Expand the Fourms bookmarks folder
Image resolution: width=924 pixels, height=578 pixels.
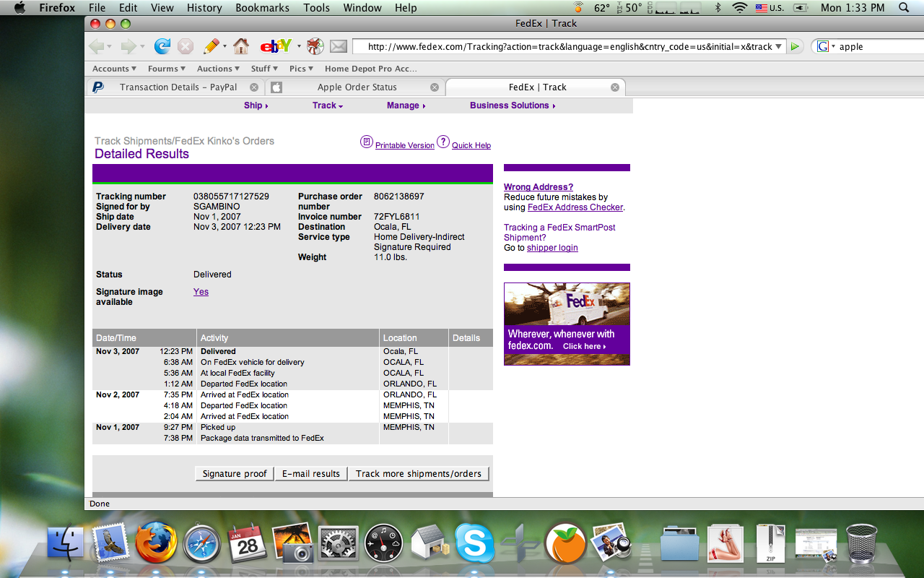pos(166,69)
